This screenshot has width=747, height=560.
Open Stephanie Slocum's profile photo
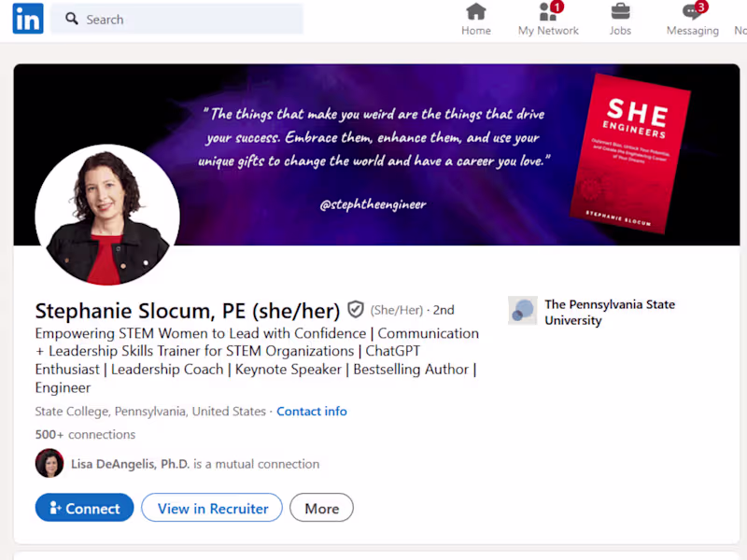pos(107,215)
